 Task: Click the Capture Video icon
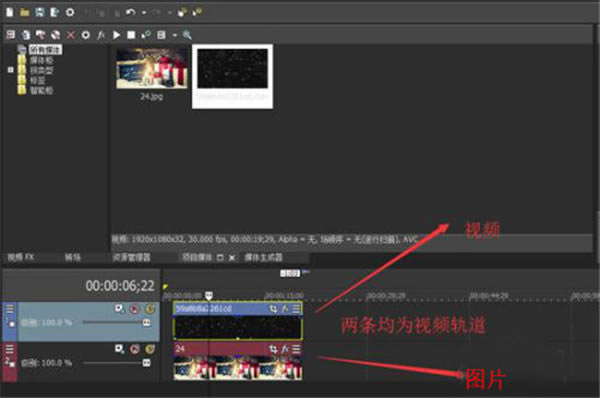(26, 35)
